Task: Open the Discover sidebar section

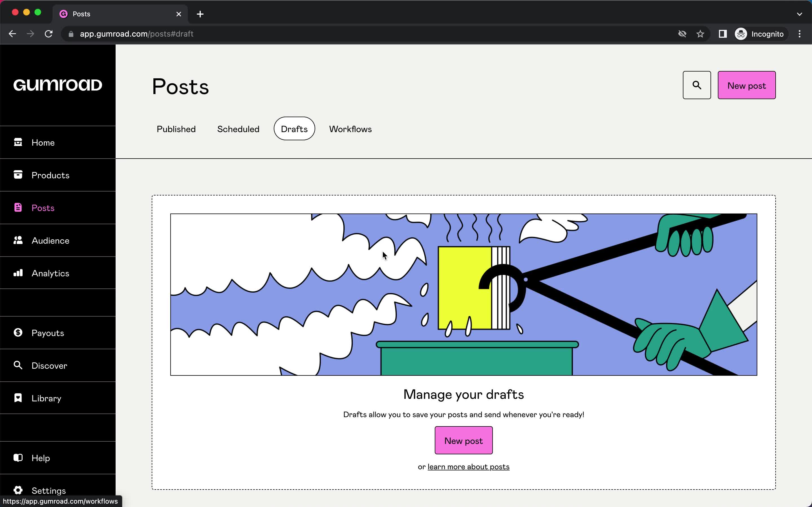Action: pos(49,365)
